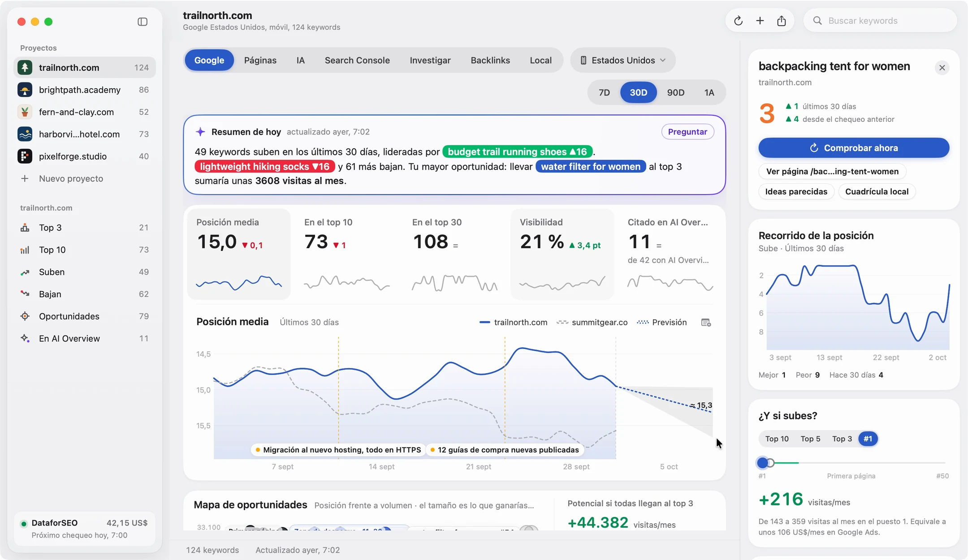Viewport: 968px width, 560px height.
Task: Switch to the Páginas tab
Action: click(260, 60)
